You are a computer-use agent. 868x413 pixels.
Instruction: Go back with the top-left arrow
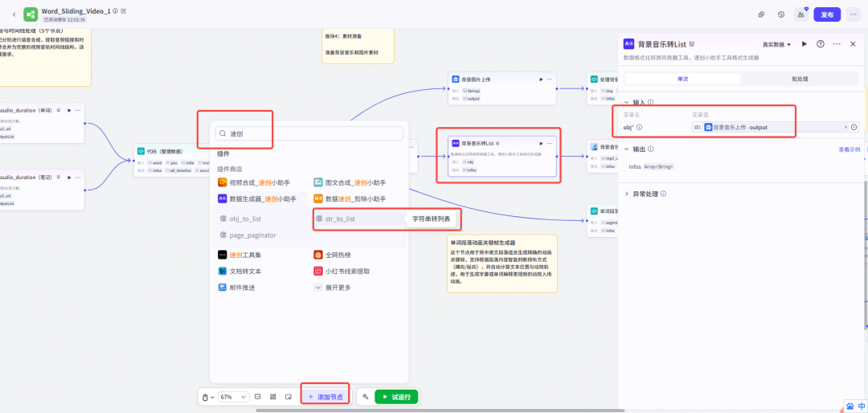pos(14,14)
